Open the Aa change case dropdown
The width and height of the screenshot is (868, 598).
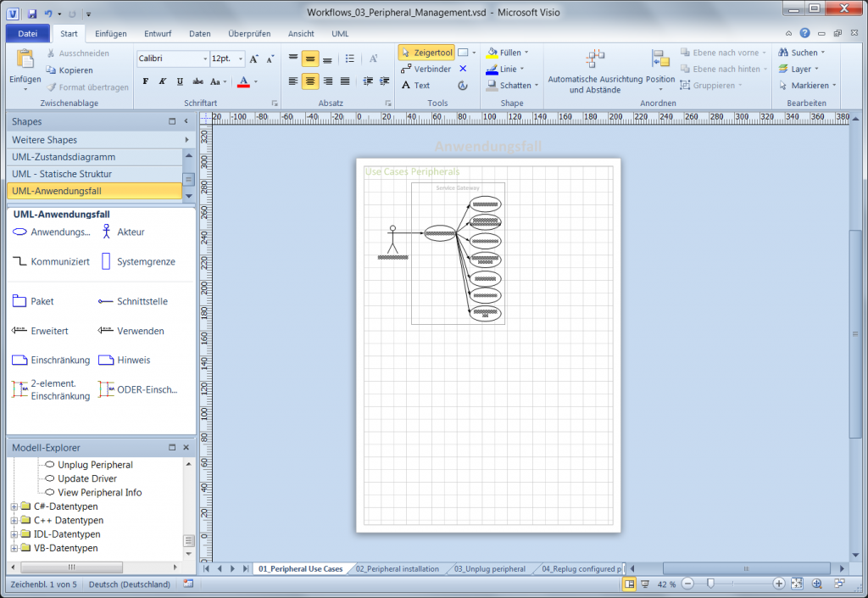[x=218, y=81]
